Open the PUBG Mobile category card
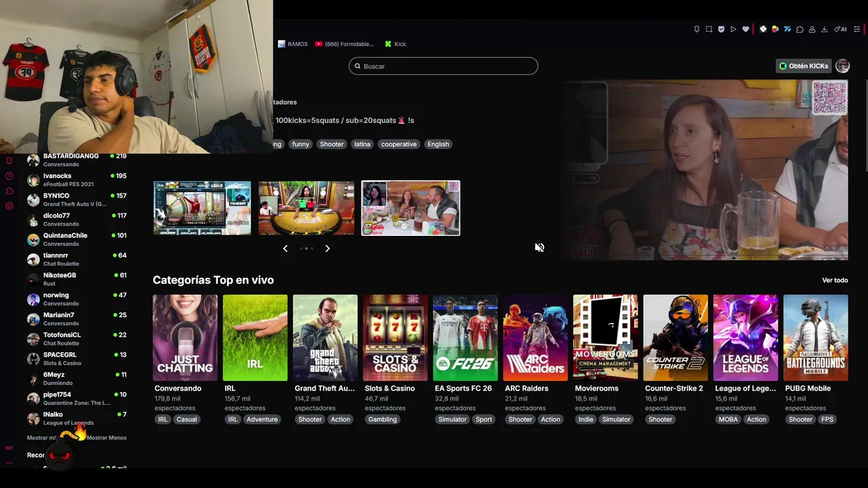 click(x=816, y=338)
